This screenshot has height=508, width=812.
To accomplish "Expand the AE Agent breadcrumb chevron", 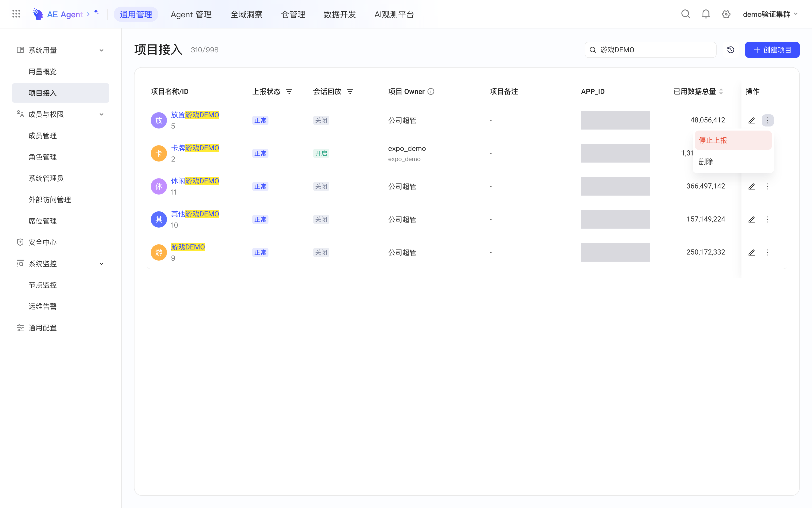I will 88,14.
